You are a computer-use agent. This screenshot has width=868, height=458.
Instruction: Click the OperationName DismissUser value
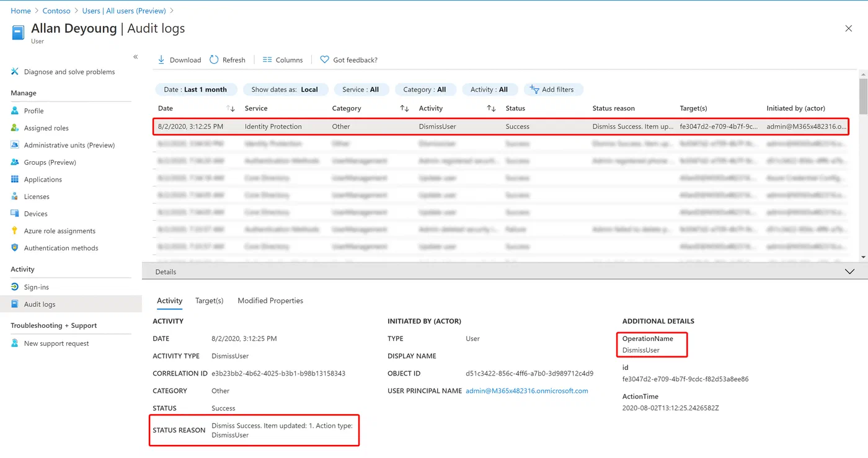pyautogui.click(x=641, y=350)
